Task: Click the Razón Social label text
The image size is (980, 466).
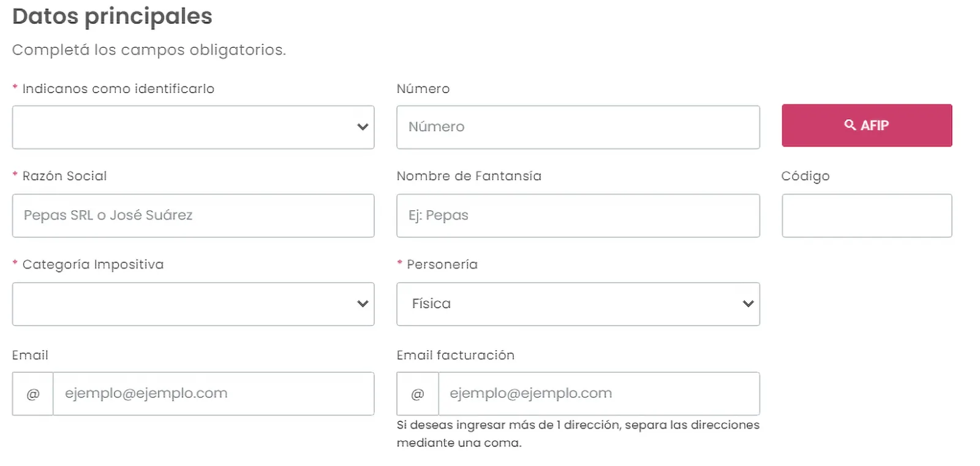Action: point(64,176)
